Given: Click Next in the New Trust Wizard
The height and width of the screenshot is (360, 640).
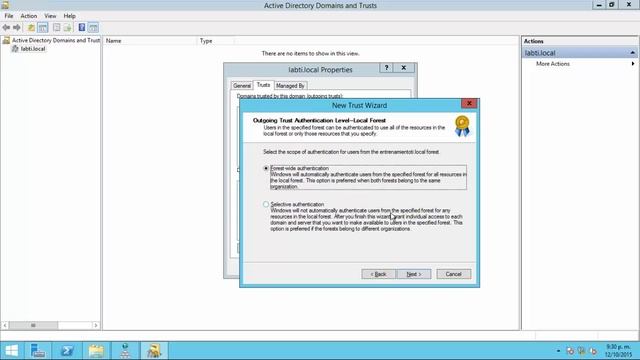Looking at the screenshot, I should [x=413, y=274].
